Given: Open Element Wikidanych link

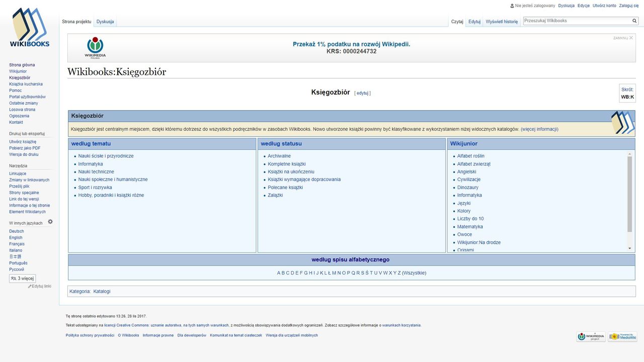Looking at the screenshot, I should pyautogui.click(x=27, y=212).
